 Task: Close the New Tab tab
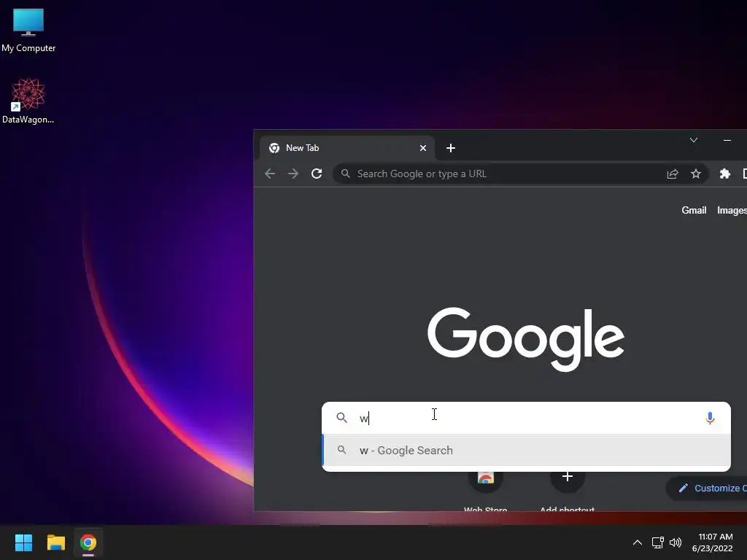tap(422, 148)
